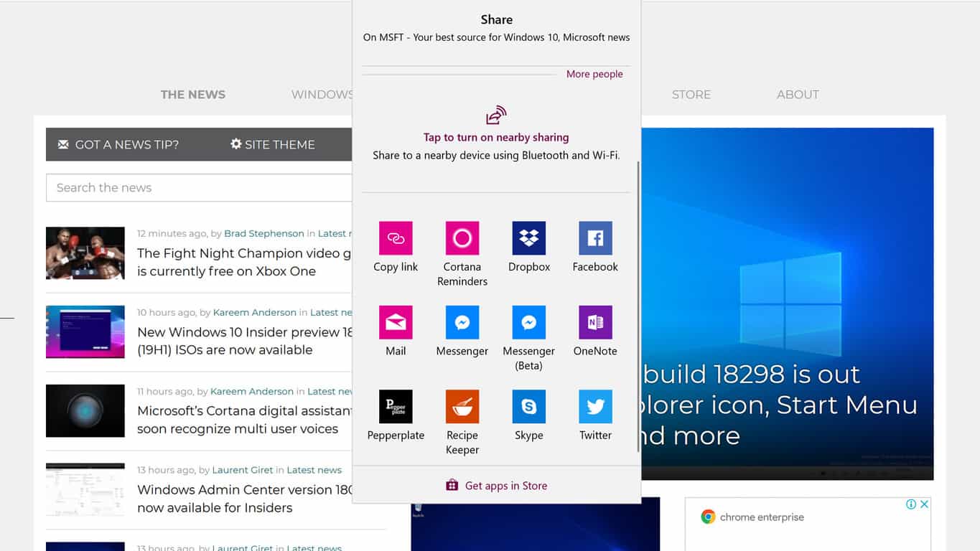Screen dimensions: 980x551
Task: Open Microsoft's Cortana digital assistant headline
Action: [245, 420]
